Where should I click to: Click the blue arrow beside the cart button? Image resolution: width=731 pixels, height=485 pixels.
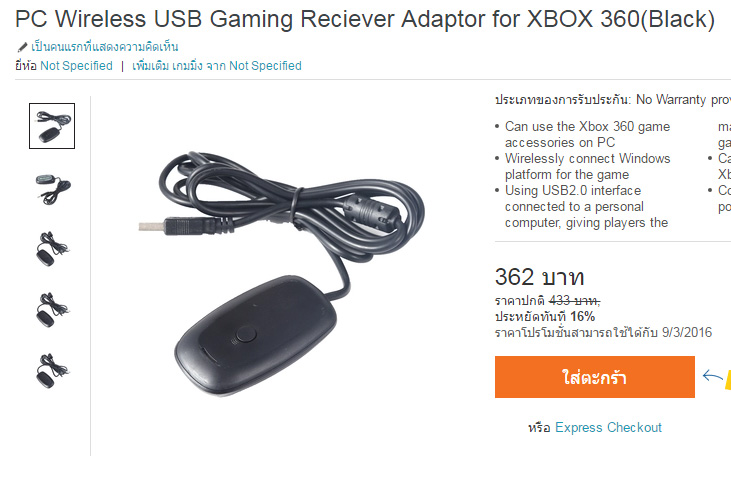tap(712, 376)
